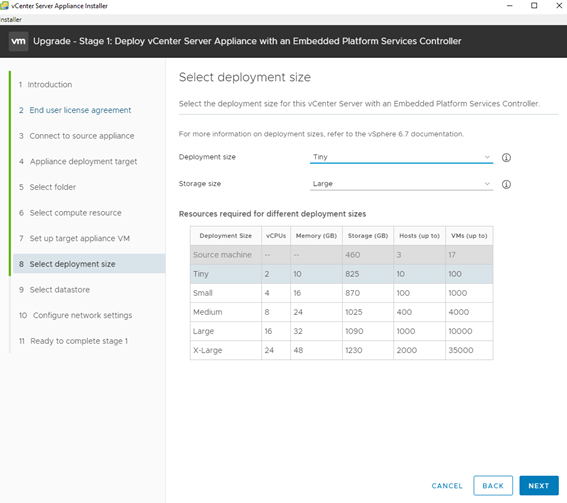Image resolution: width=567 pixels, height=503 pixels.
Task: Click the NEXT button
Action: point(539,486)
